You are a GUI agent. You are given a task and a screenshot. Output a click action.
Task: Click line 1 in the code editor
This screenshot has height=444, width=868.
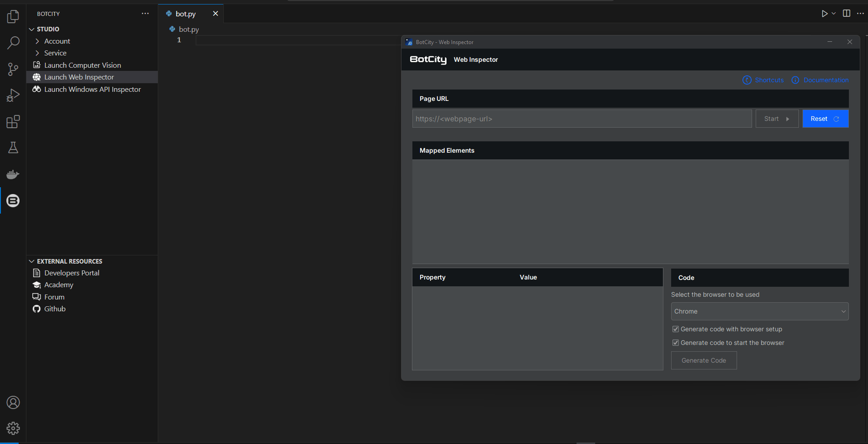click(x=298, y=40)
